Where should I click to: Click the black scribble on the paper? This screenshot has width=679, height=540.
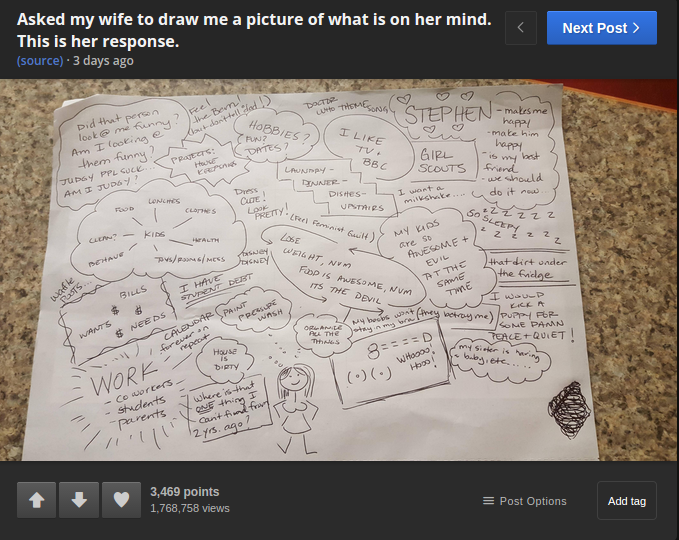[x=569, y=409]
